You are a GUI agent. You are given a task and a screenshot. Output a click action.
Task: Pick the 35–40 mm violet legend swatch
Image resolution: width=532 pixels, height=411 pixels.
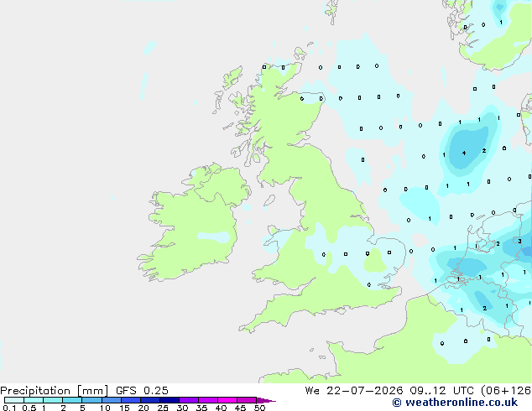point(208,400)
